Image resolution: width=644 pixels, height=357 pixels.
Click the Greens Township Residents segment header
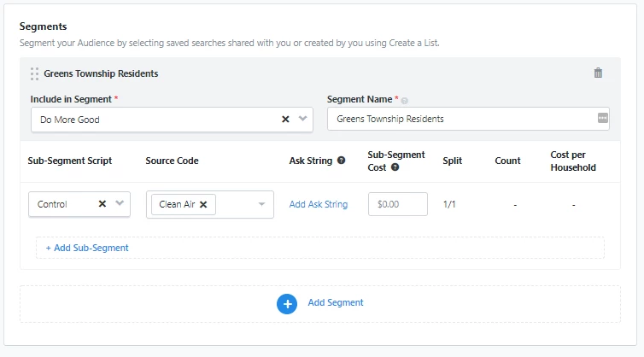click(101, 73)
